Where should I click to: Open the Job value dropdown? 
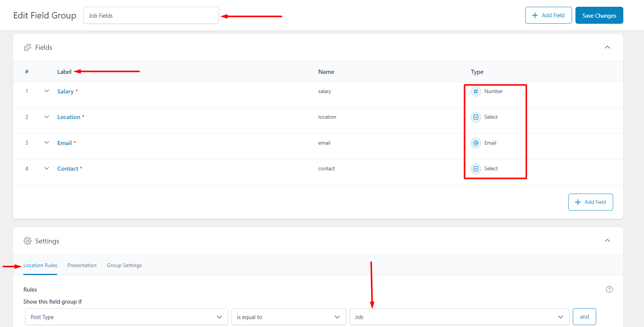tap(459, 317)
